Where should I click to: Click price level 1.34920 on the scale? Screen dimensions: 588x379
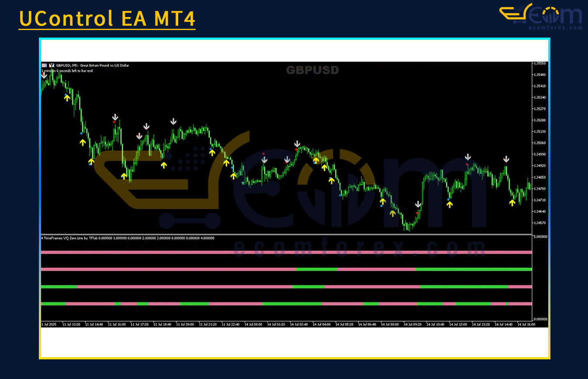click(541, 166)
